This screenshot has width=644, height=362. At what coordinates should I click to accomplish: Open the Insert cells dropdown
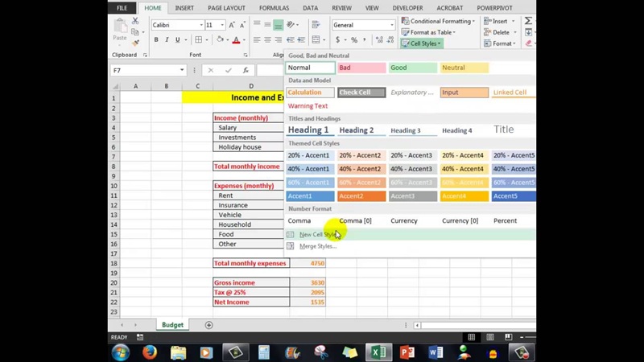(x=499, y=21)
